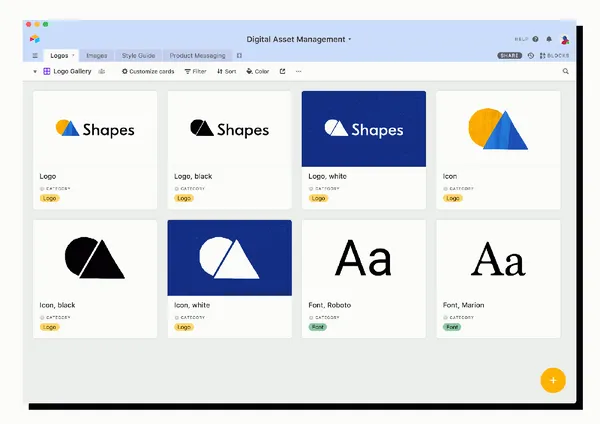Screen dimensions: 600x424
Task: Click the search magnifier icon
Action: (x=566, y=71)
